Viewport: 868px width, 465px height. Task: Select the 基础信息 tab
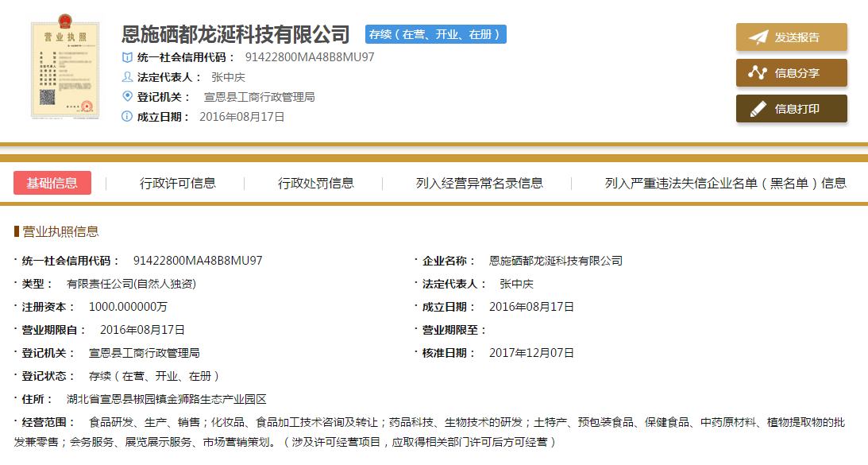[52, 183]
